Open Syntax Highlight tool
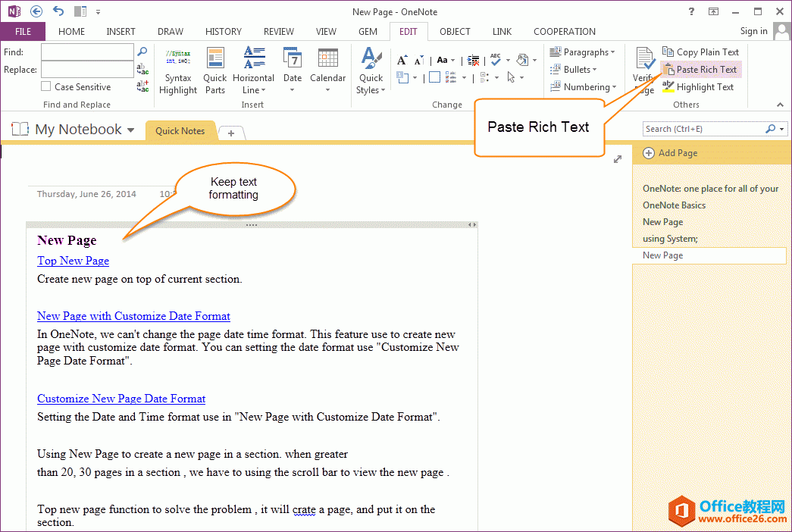Screen dimensions: 792x532 tap(178, 72)
